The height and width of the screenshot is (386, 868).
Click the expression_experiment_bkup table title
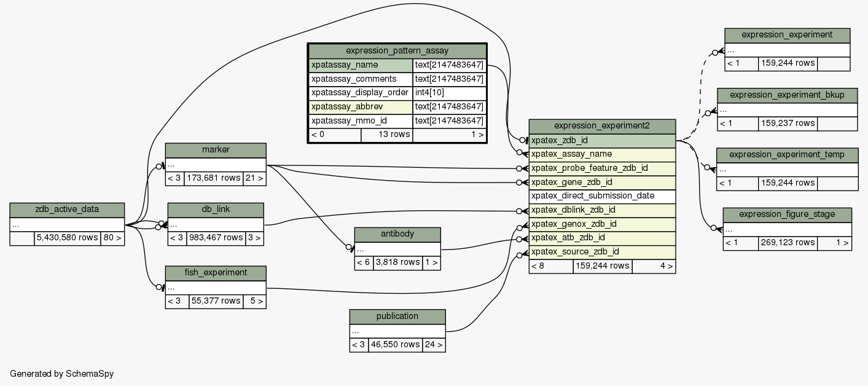[x=787, y=95]
